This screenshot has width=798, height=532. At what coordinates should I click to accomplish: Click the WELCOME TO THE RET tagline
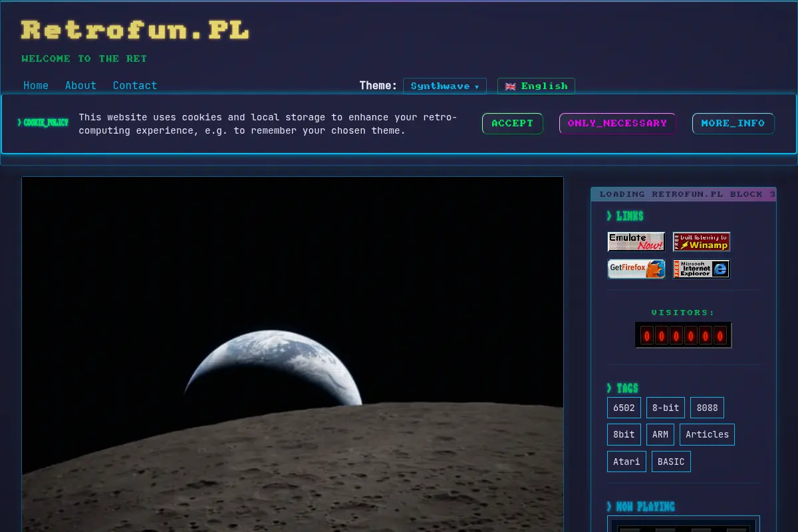tap(84, 59)
